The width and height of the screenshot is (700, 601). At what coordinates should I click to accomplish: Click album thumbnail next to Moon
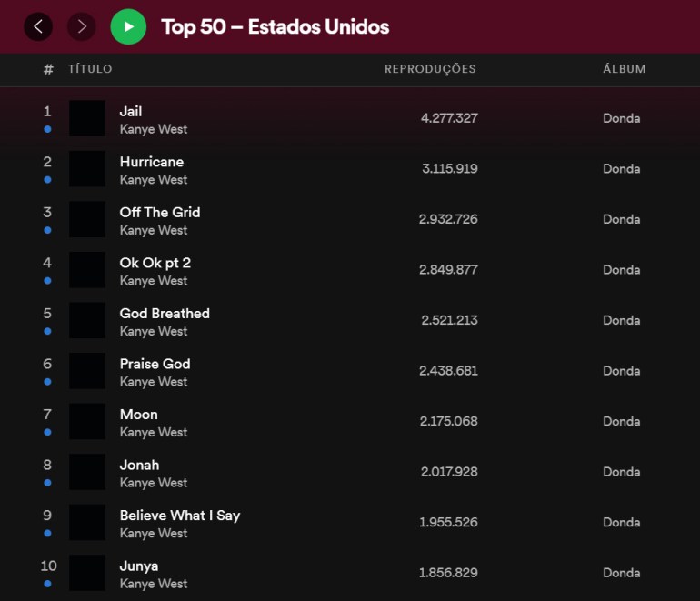coord(87,421)
